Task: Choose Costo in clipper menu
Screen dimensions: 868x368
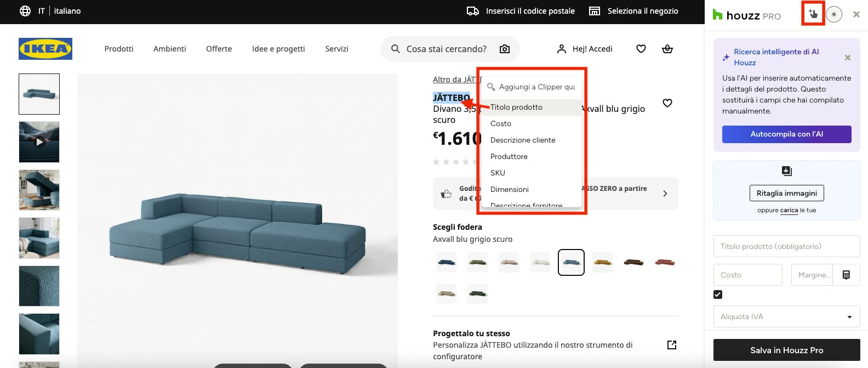Action: [532, 123]
